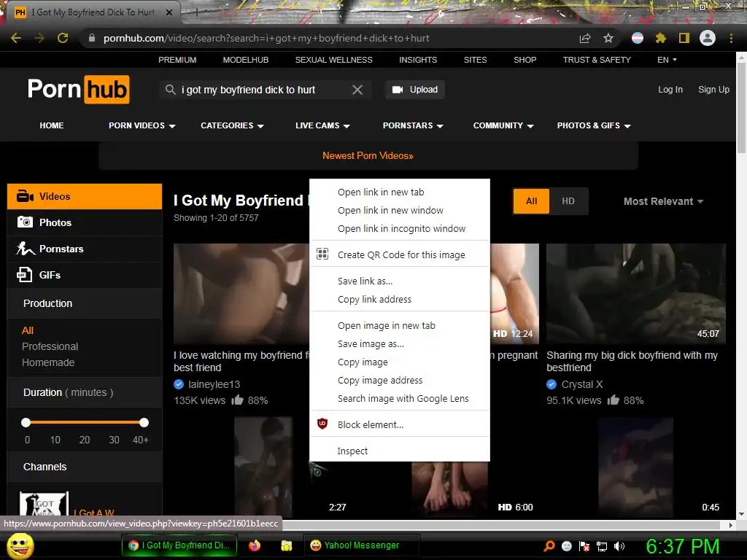The image size is (747, 560).
Task: Click the orange search tray icon
Action: pos(549,546)
